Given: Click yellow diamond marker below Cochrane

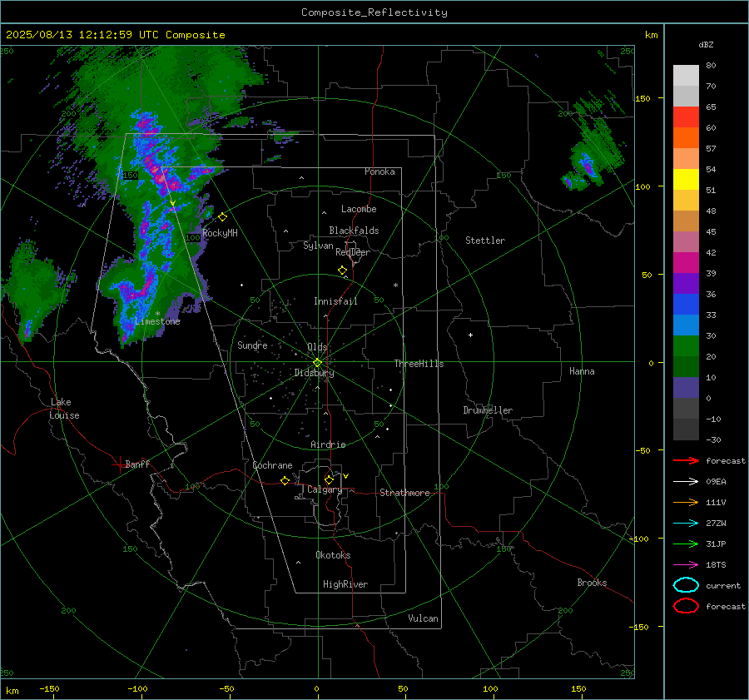Looking at the screenshot, I should (285, 480).
